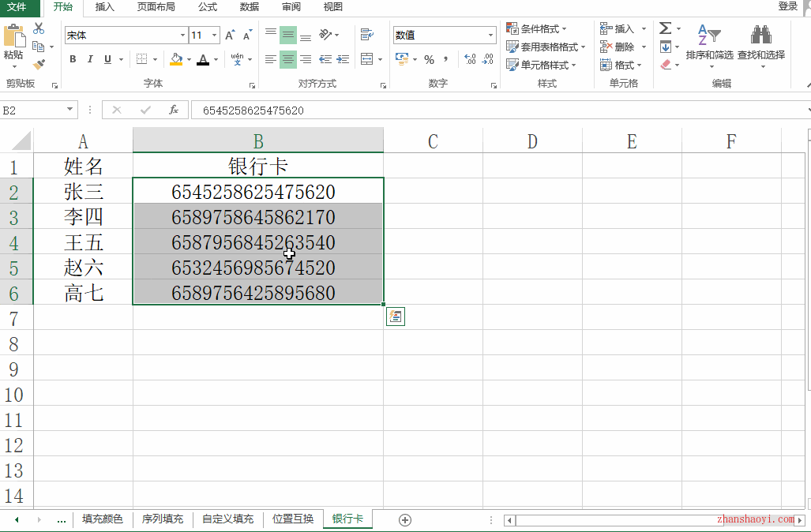The width and height of the screenshot is (811, 532).
Task: Toggle bold formatting
Action: (73, 59)
